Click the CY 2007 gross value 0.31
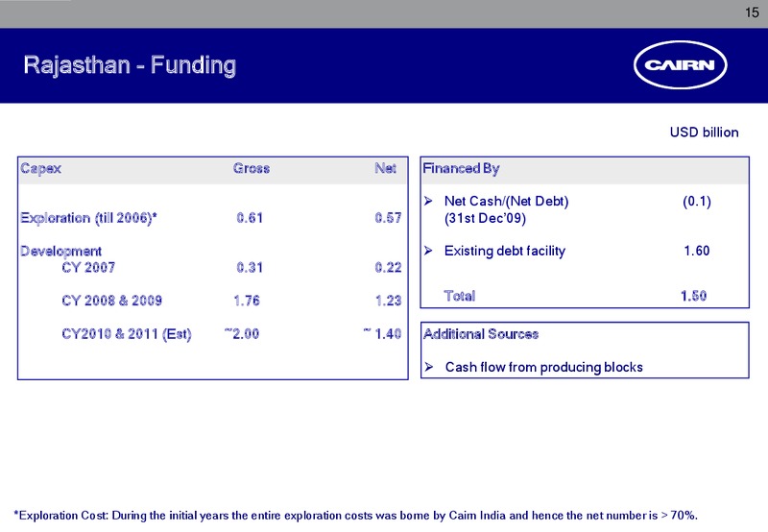The height and width of the screenshot is (532, 768). point(250,268)
